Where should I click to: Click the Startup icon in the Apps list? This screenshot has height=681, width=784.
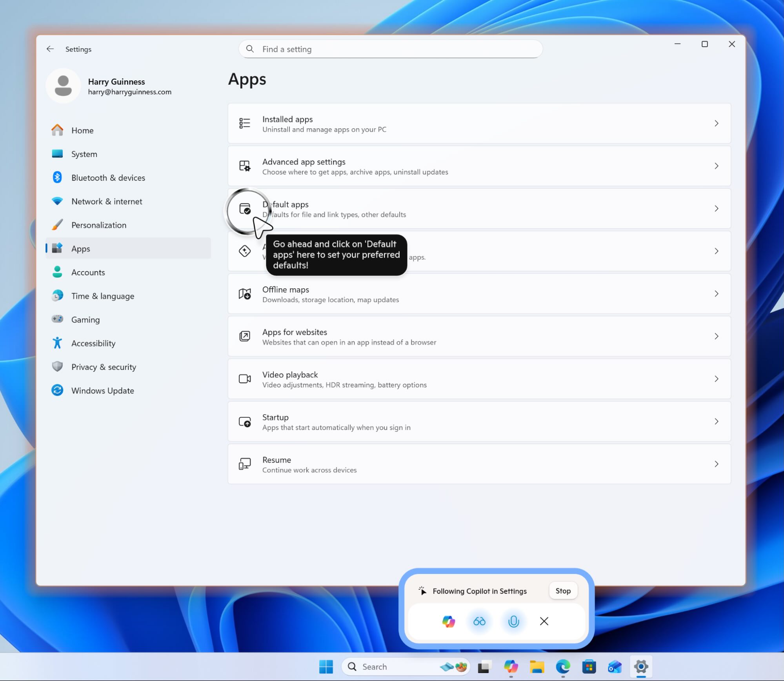coord(244,421)
